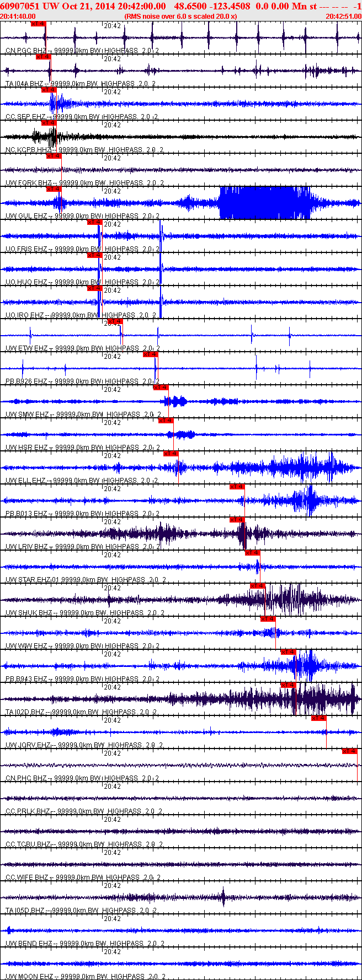The image size is (362, 980).
Task: Click the start time label 20:41:40.00
Action: [x=18, y=17]
